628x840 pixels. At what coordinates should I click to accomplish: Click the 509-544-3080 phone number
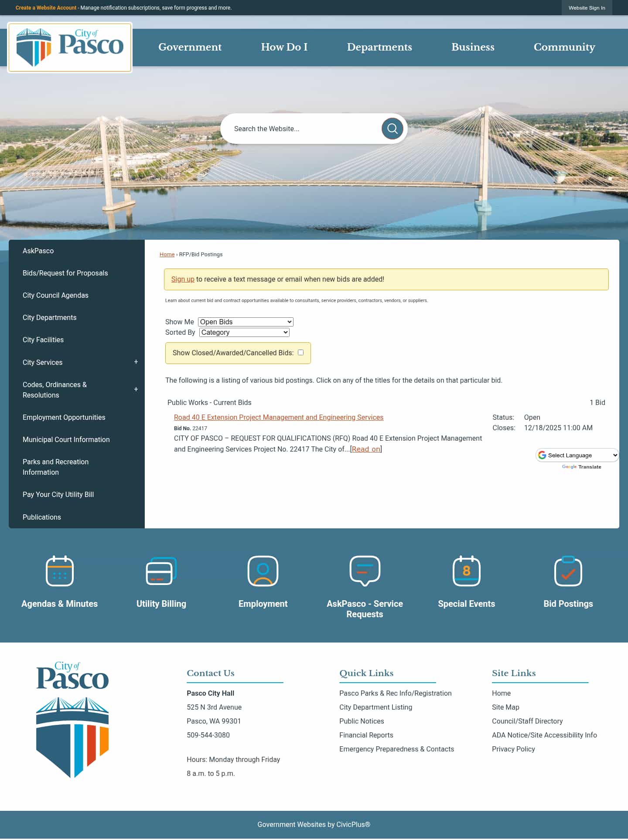(x=208, y=735)
